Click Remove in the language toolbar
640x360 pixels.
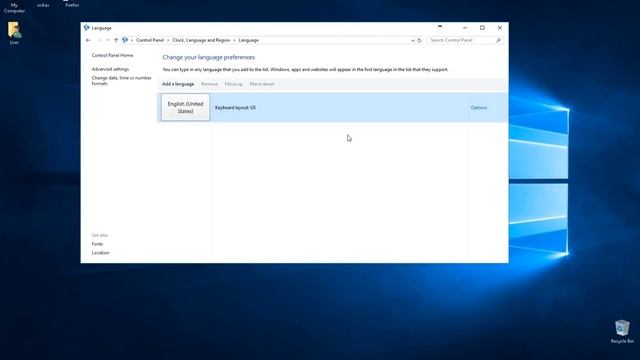209,84
